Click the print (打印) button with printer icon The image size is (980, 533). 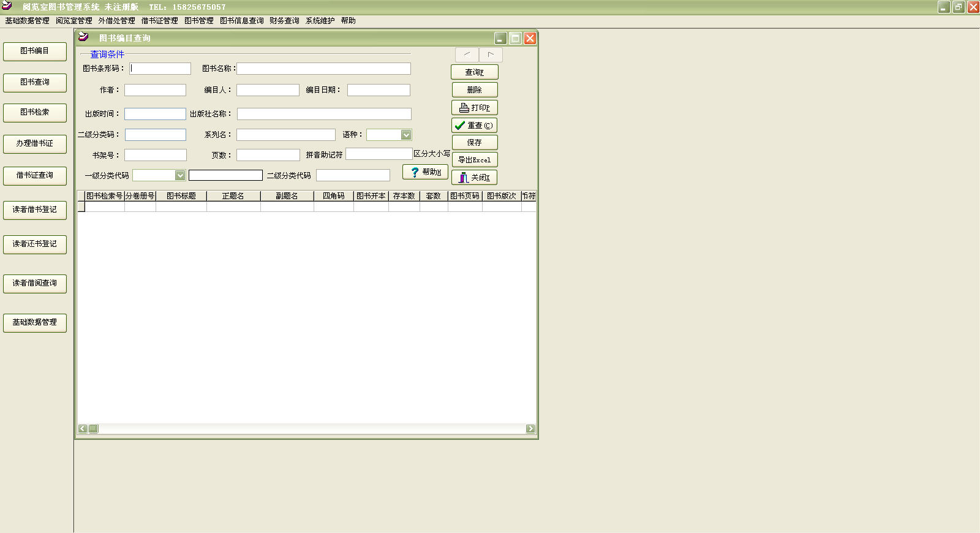(x=475, y=108)
